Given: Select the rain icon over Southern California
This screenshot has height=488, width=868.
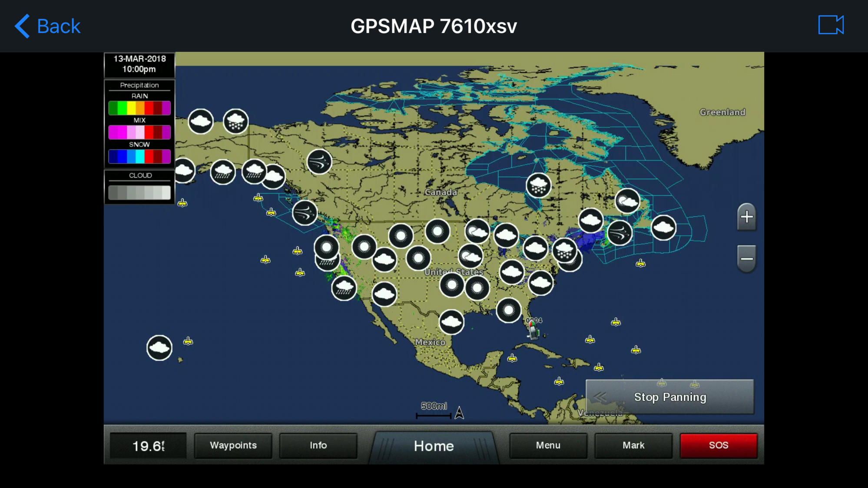Looking at the screenshot, I should point(344,287).
